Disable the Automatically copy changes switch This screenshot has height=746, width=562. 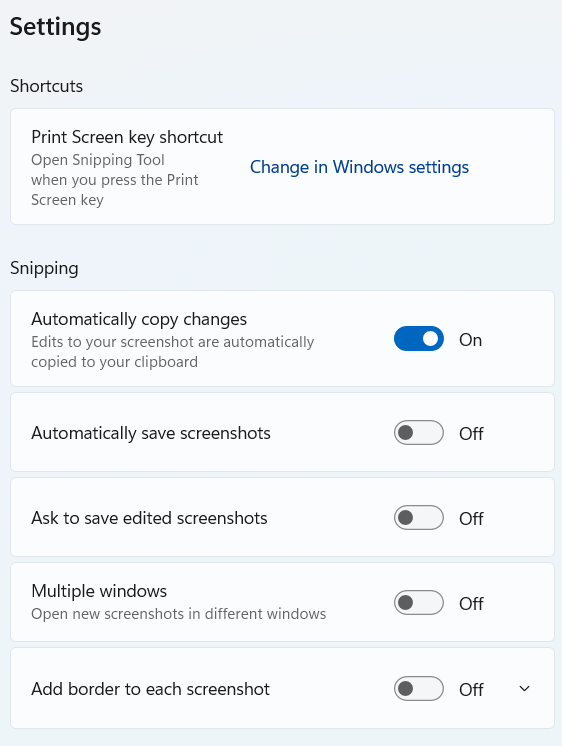(419, 339)
